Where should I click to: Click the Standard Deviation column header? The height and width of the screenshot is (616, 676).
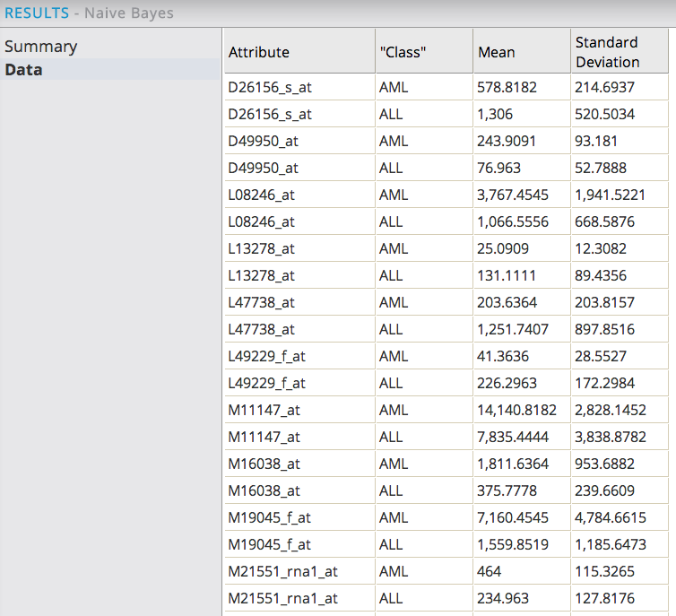(x=607, y=52)
